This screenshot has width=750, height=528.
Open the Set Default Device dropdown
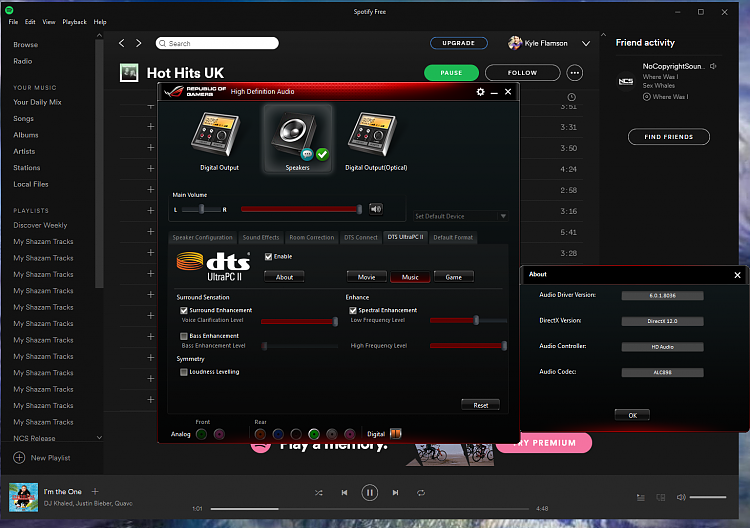[x=460, y=216]
